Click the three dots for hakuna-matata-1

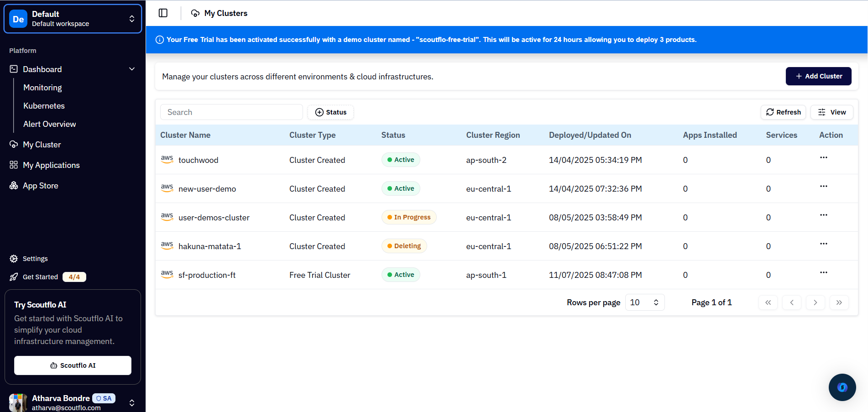823,244
